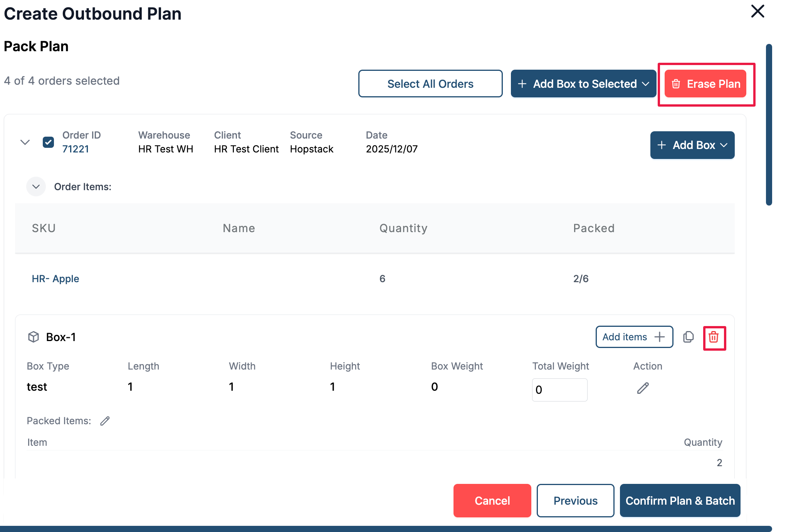Click into the Total Weight field
Image resolution: width=786 pixels, height=532 pixels.
559,390
